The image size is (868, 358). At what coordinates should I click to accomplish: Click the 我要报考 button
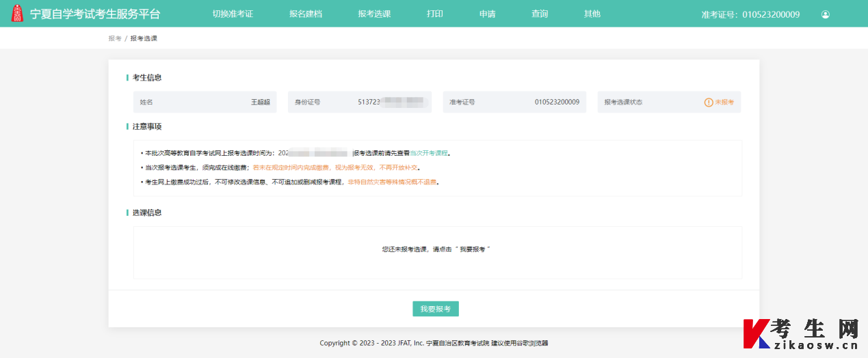pos(436,309)
